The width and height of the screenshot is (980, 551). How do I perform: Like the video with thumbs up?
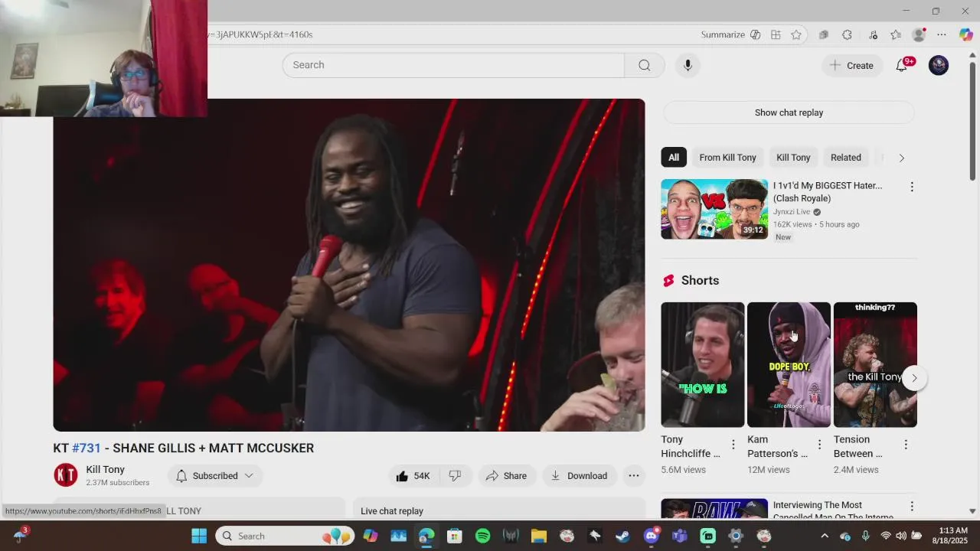[413, 476]
